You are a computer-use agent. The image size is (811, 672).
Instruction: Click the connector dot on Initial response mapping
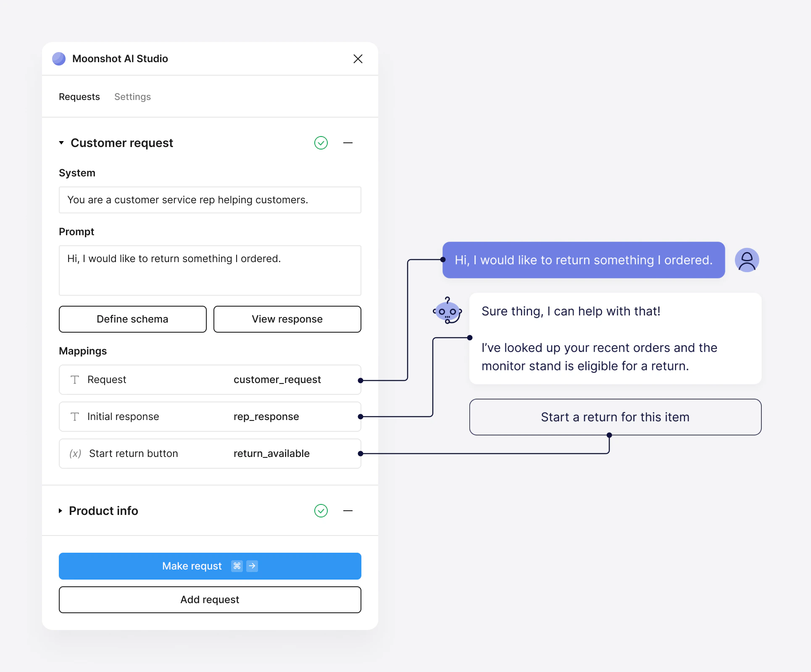pos(361,417)
